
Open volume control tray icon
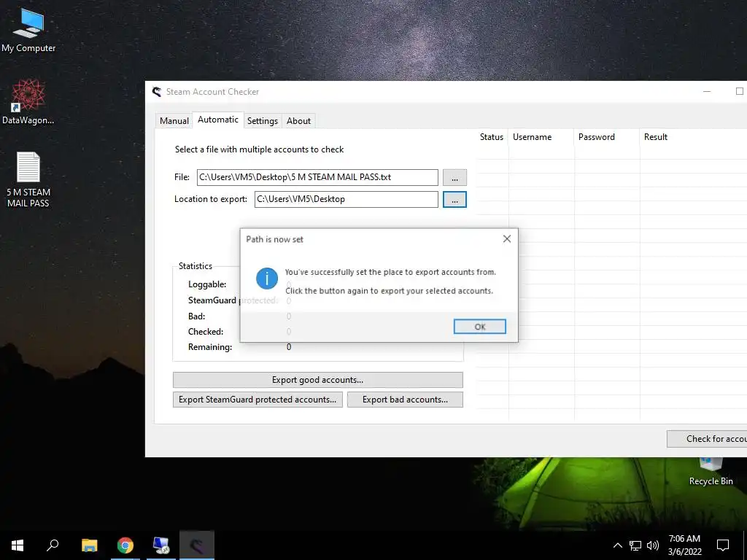coord(653,545)
